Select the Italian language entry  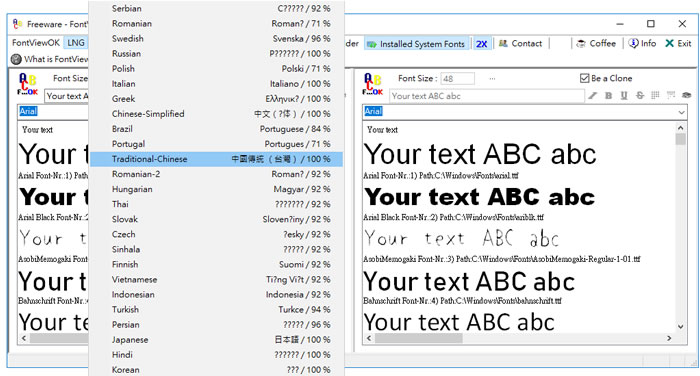tap(217, 84)
